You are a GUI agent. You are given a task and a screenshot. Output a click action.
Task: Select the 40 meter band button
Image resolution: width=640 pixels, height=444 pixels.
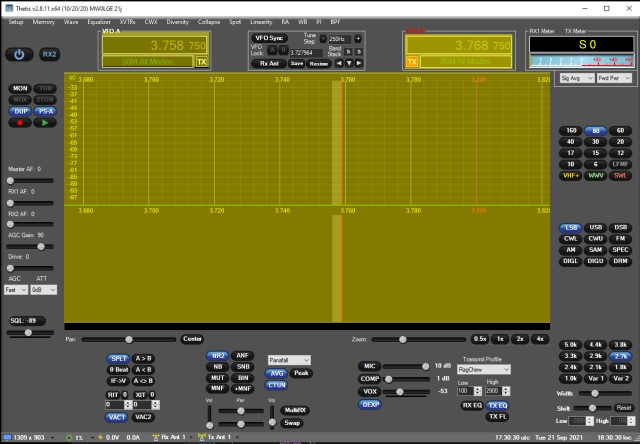[x=571, y=142]
